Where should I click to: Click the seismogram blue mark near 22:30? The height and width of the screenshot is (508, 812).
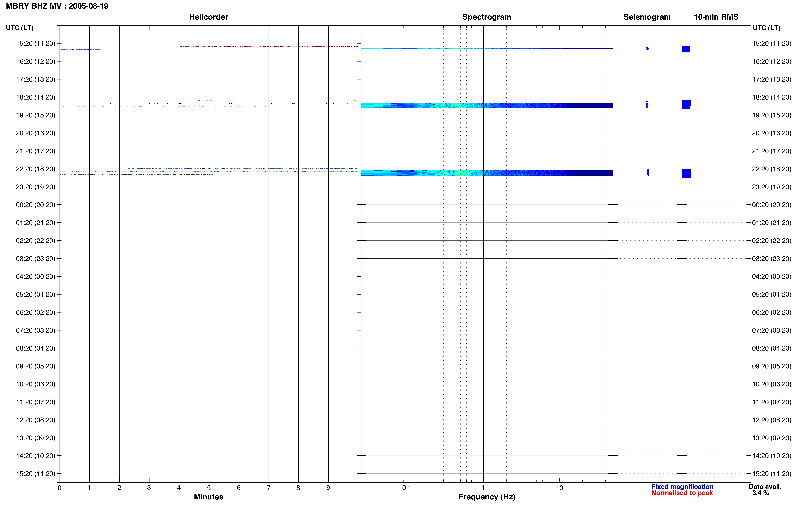tap(648, 173)
